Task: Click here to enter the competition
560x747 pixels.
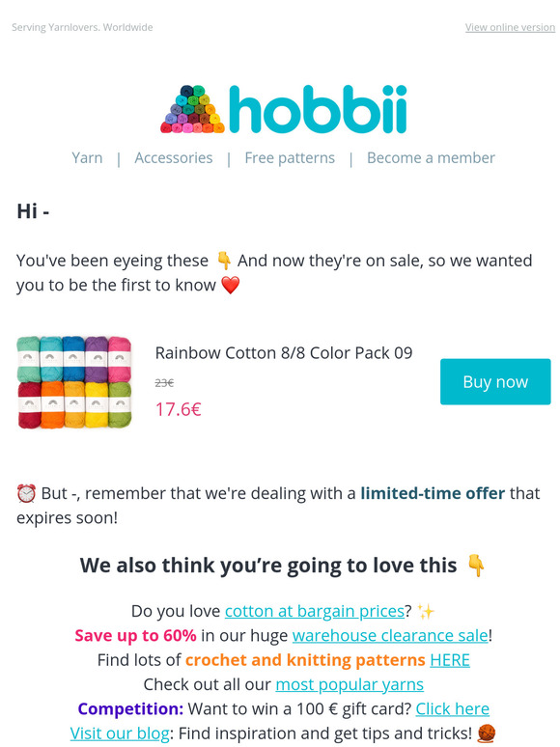Action: tap(452, 709)
